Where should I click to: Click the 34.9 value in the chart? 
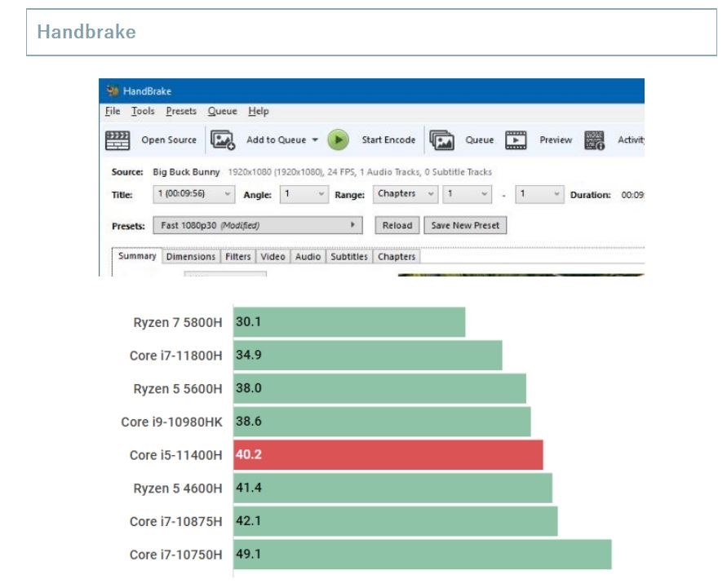click(x=249, y=355)
